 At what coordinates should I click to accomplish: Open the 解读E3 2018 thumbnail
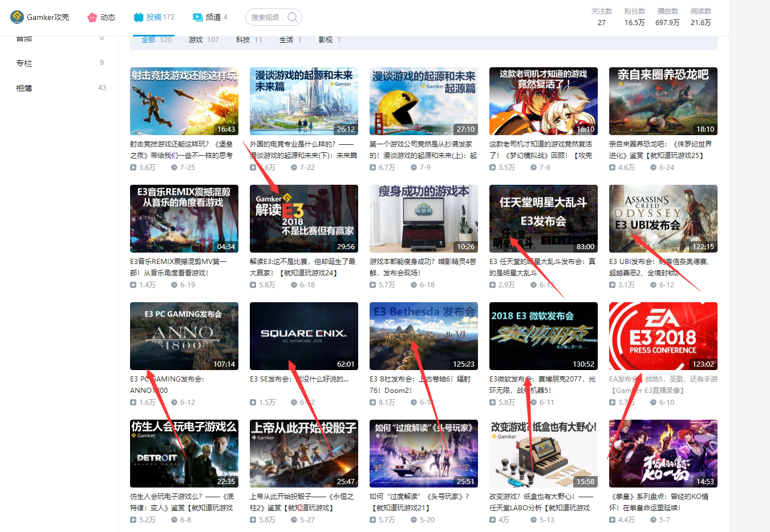[x=304, y=219]
